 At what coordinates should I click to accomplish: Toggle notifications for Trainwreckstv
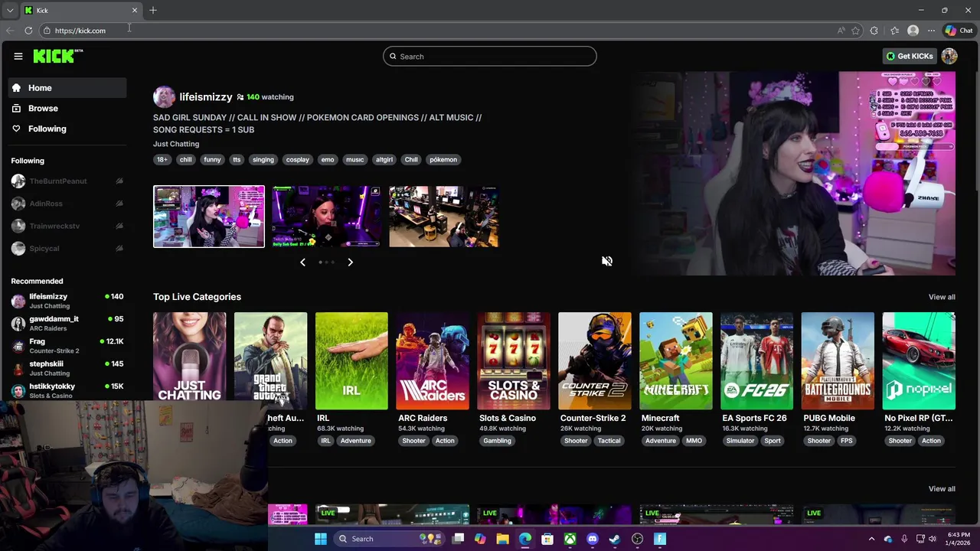click(119, 226)
